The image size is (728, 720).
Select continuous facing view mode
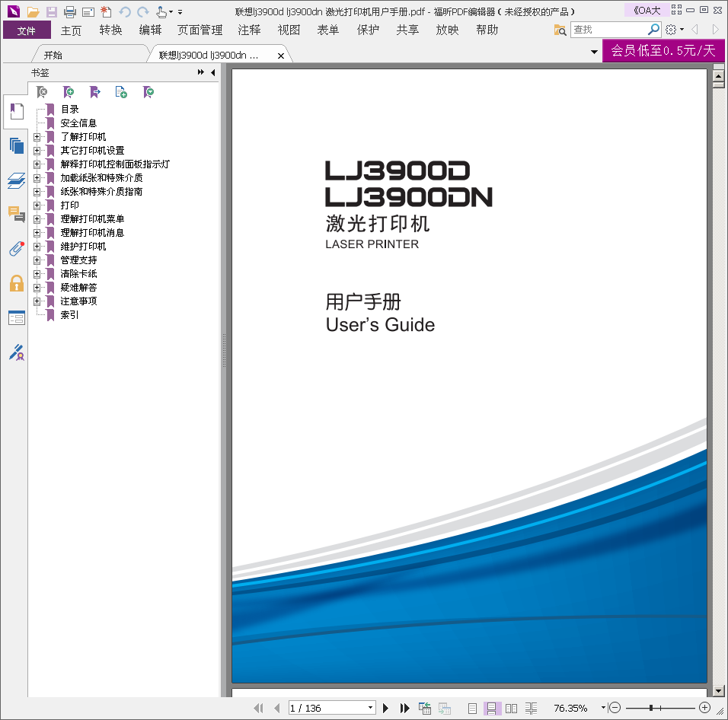click(x=531, y=709)
